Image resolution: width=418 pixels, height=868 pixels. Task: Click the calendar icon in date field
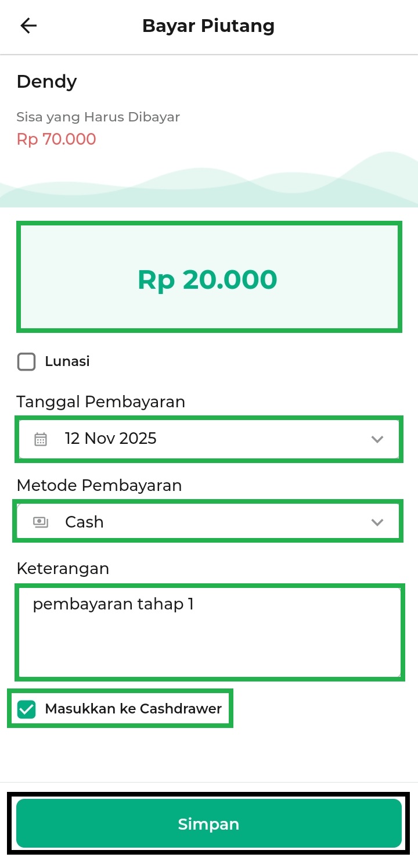41,439
